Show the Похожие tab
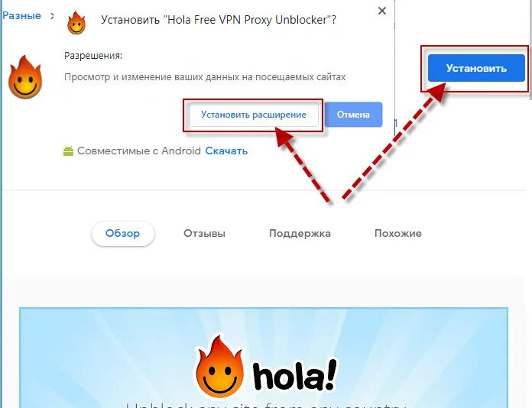 click(398, 233)
